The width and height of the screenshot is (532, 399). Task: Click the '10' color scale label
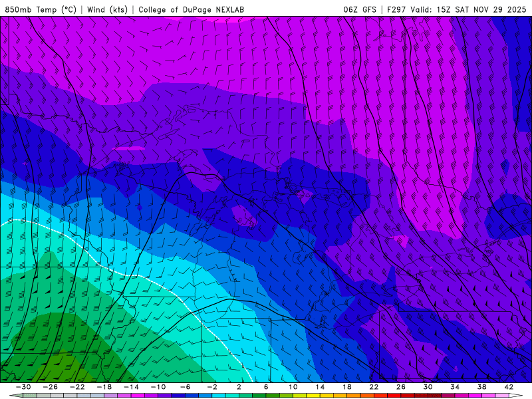[x=293, y=387]
